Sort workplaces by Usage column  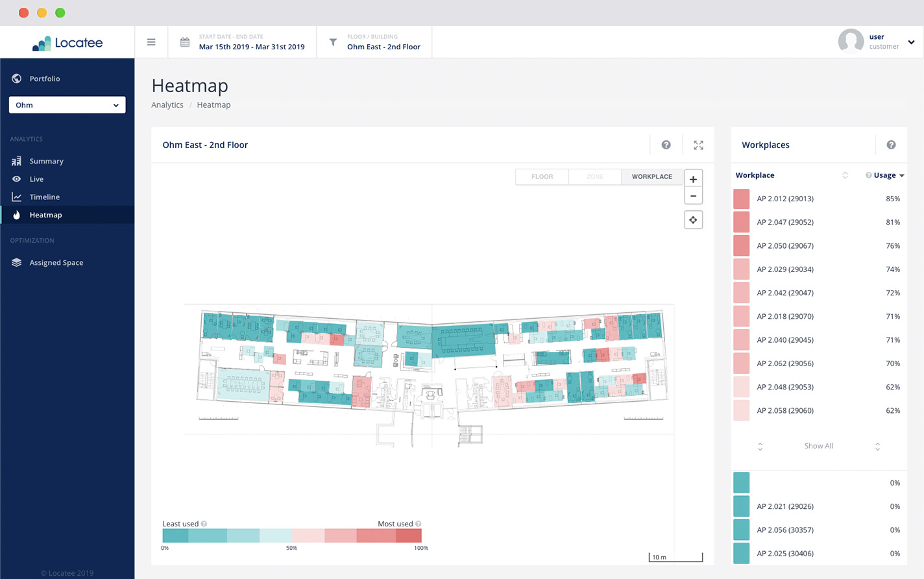(x=885, y=175)
